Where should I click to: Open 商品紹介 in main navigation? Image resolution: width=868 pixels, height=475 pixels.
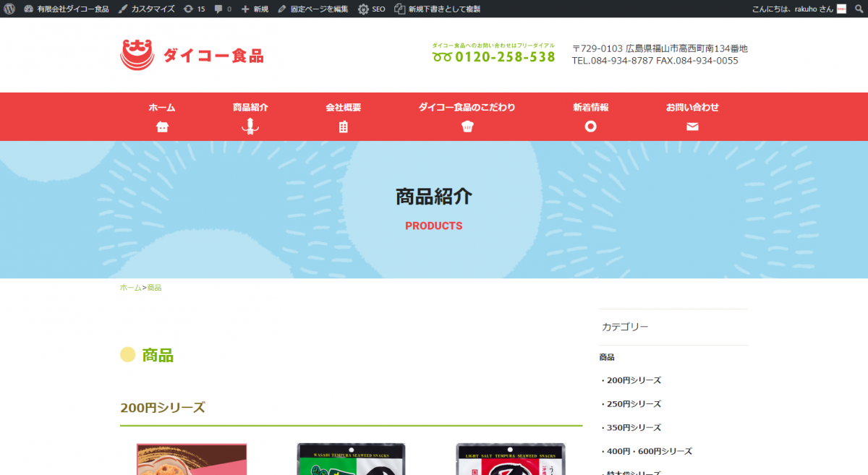(x=250, y=107)
